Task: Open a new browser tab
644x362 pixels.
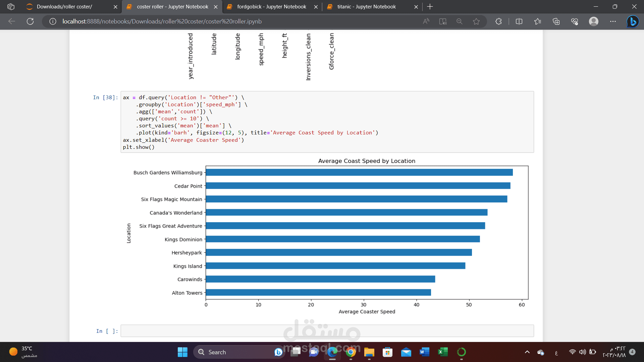Action: [430, 7]
